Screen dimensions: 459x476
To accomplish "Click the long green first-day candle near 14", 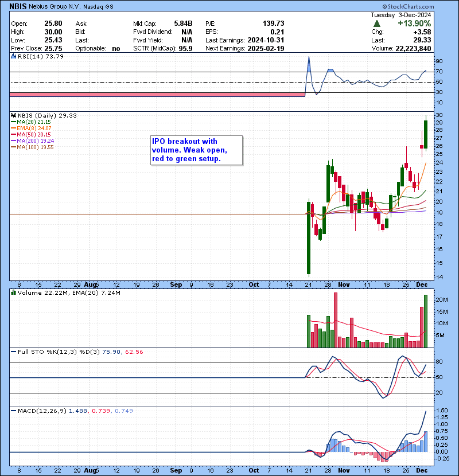I will click(x=309, y=239).
